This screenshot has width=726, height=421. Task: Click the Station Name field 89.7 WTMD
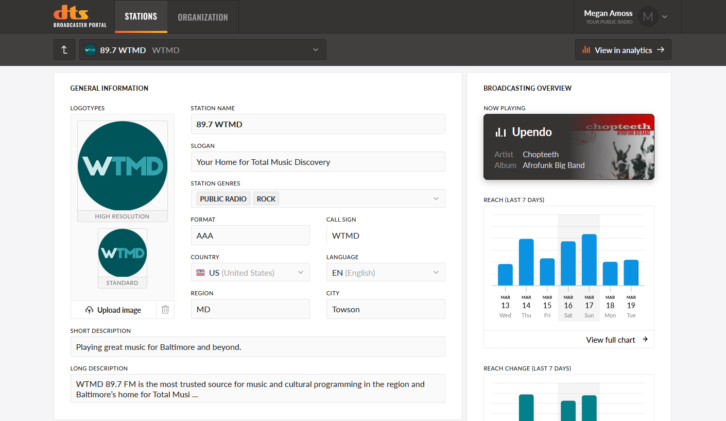coord(318,124)
